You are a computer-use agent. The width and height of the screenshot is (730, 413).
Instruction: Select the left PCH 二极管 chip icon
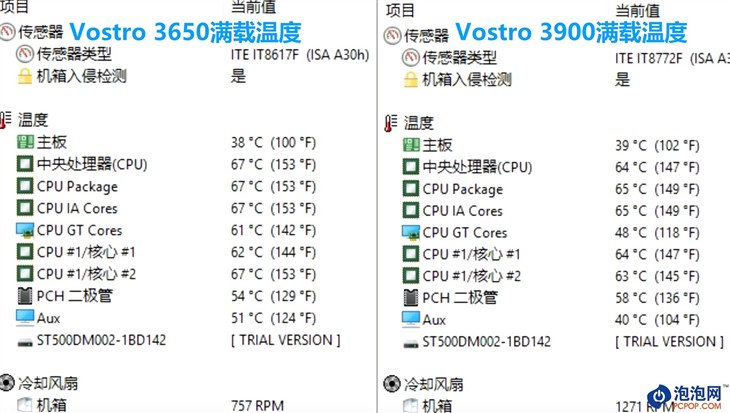pos(25,296)
